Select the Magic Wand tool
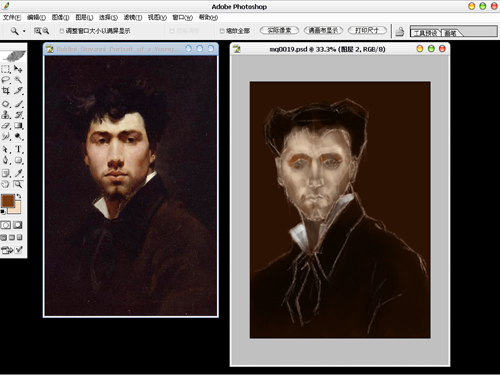 (18, 80)
